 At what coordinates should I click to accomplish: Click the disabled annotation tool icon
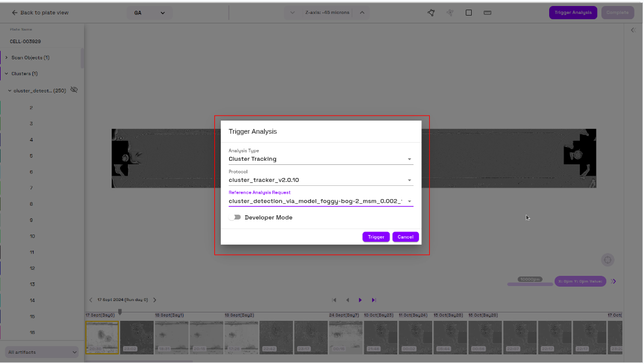450,13
